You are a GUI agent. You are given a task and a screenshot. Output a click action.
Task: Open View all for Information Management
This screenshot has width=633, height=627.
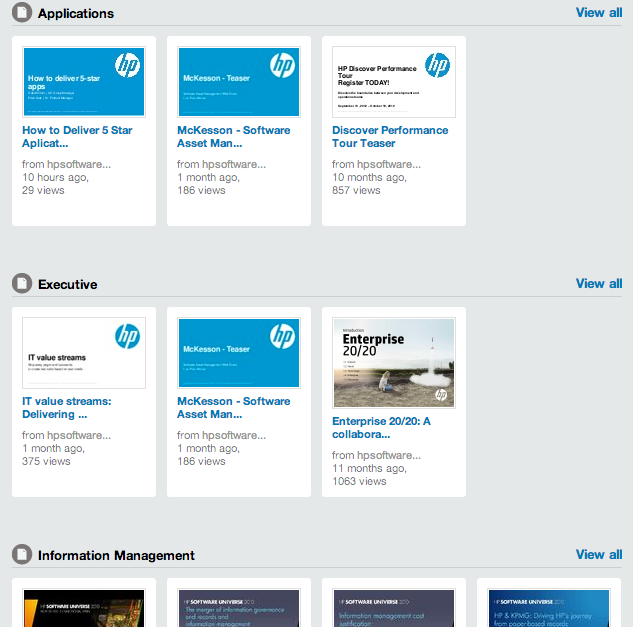pos(599,554)
